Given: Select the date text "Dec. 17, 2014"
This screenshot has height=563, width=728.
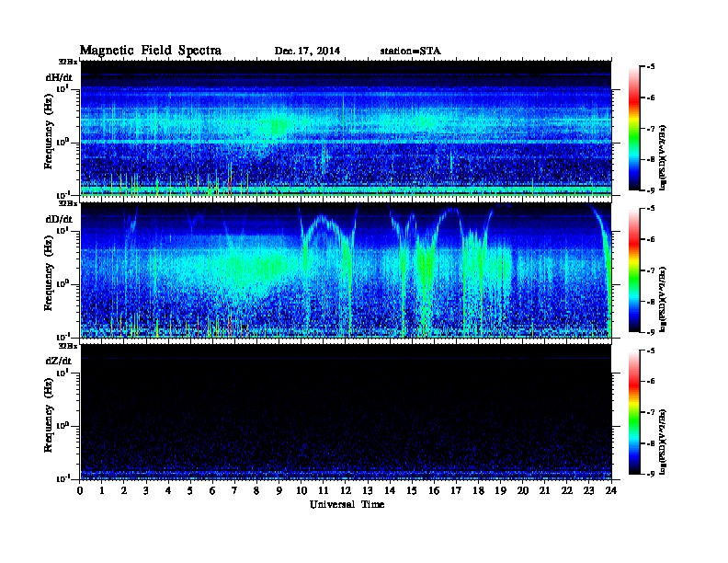Looking at the screenshot, I should [x=307, y=52].
